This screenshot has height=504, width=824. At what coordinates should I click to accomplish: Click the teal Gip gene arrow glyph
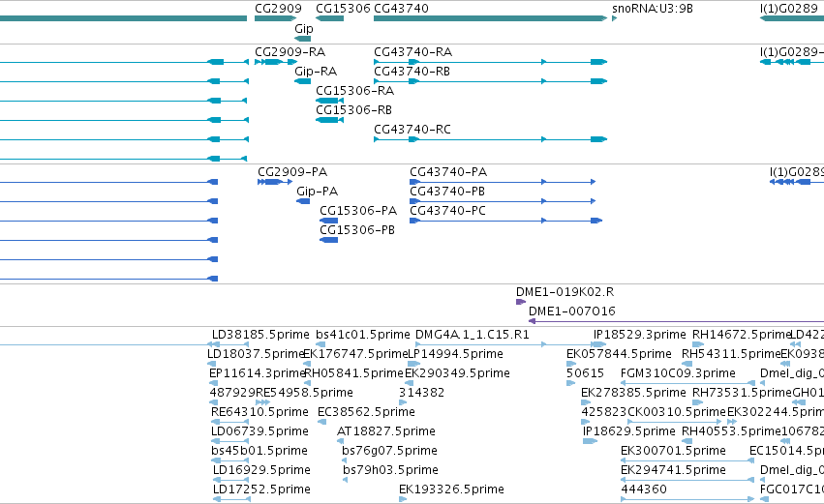click(x=303, y=39)
